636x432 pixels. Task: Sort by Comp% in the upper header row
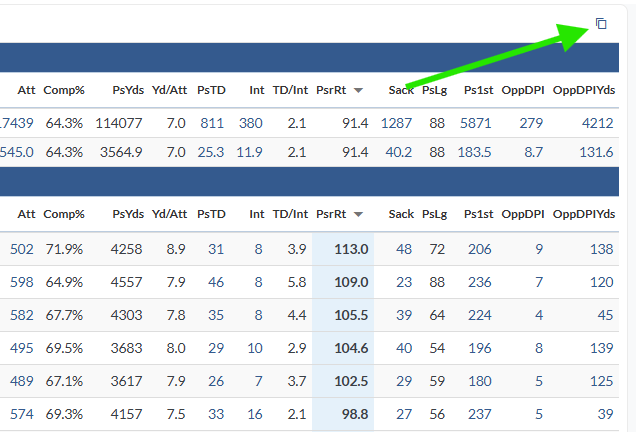64,90
